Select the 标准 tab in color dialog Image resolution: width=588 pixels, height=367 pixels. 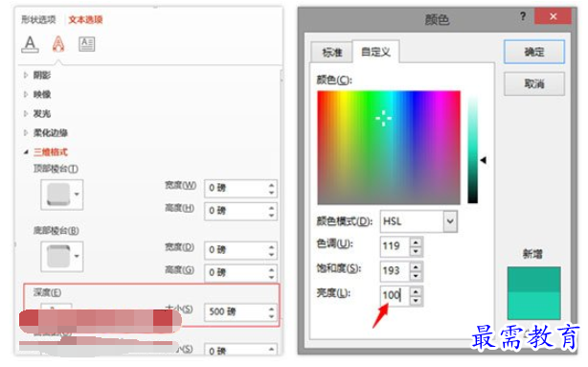pos(332,52)
